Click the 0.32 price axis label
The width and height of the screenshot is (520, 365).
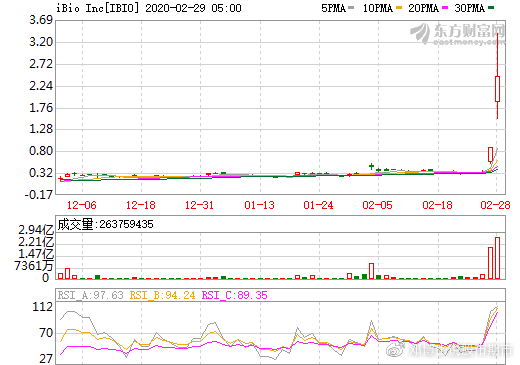point(41,173)
